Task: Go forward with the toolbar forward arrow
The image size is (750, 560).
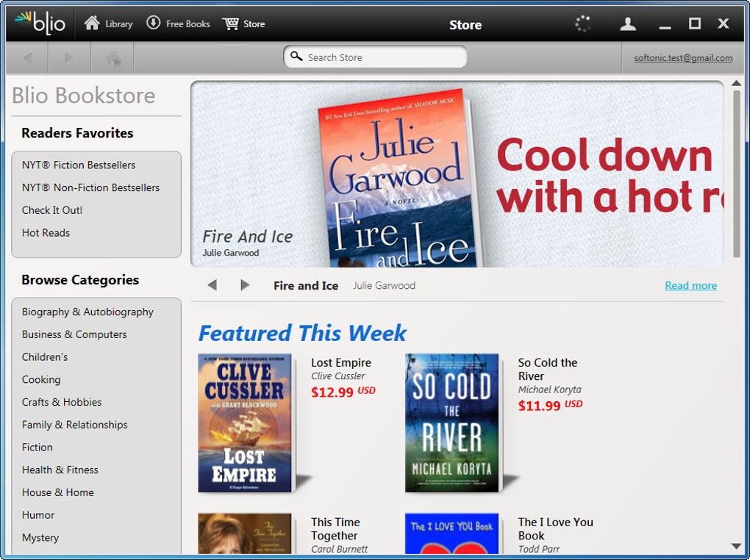Action: point(69,58)
